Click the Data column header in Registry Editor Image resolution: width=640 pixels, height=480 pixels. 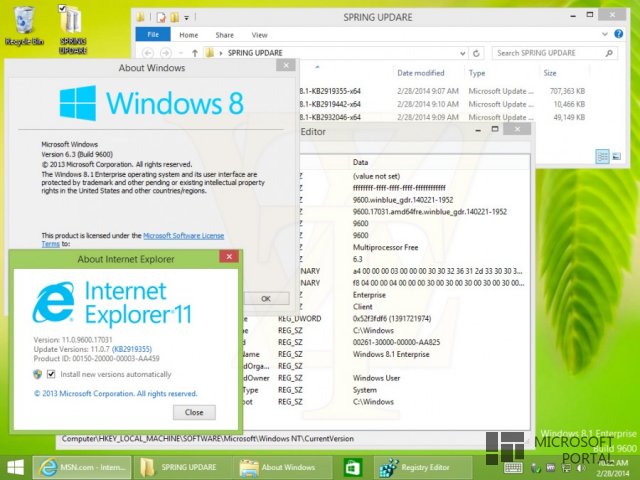360,162
